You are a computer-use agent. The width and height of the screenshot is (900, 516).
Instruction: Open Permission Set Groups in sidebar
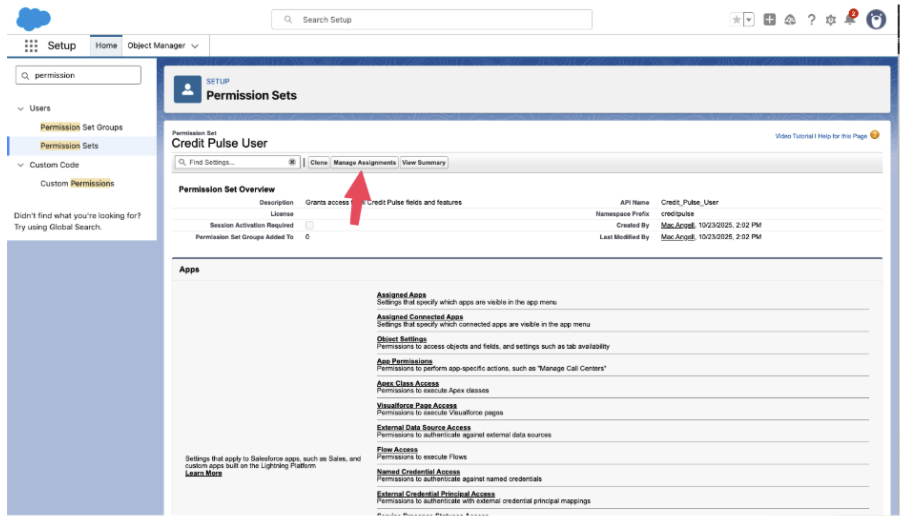coord(82,127)
